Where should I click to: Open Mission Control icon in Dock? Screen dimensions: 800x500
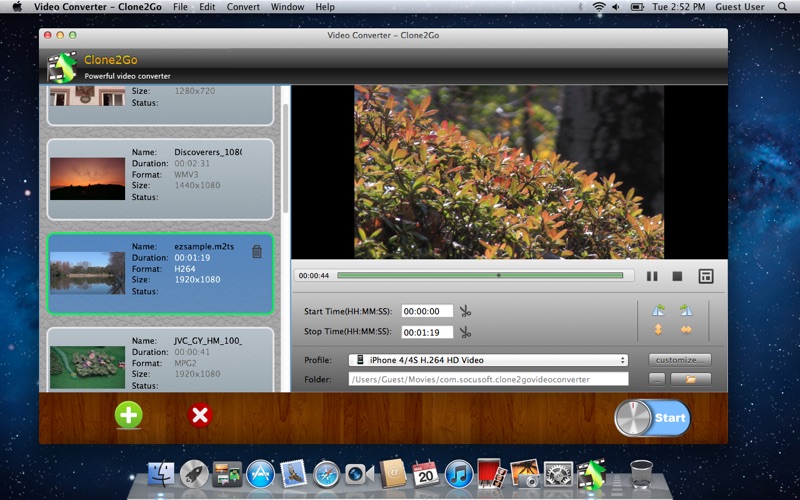pyautogui.click(x=227, y=474)
